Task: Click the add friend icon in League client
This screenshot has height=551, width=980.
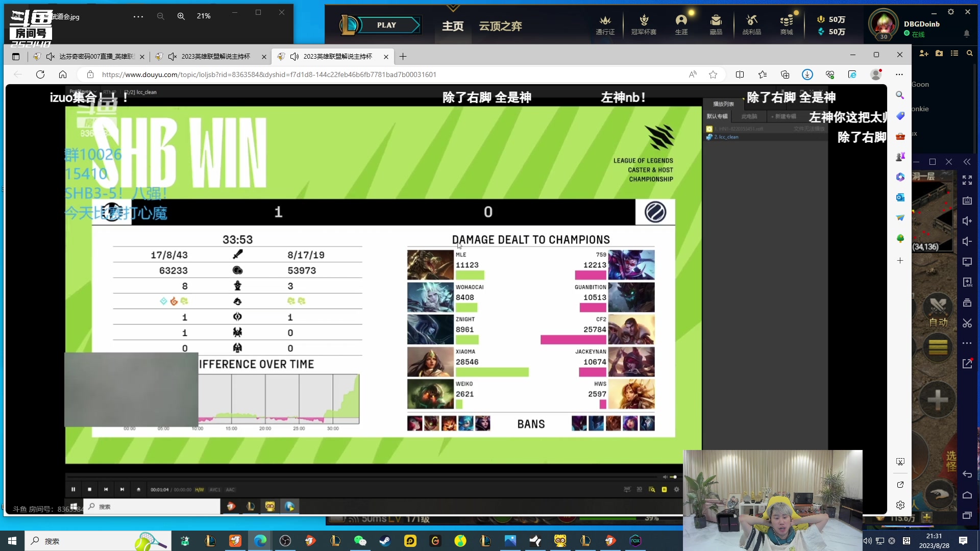Action: point(923,53)
